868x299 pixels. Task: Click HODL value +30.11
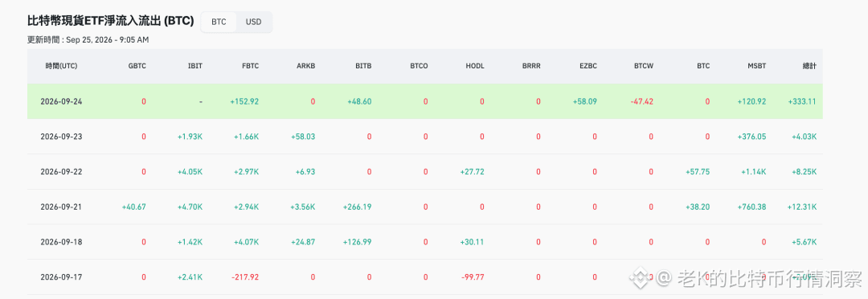(473, 242)
